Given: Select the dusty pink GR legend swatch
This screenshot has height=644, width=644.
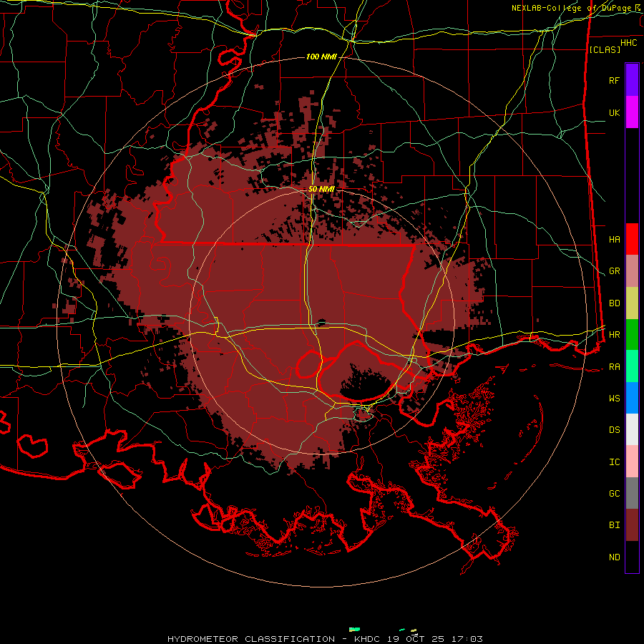Looking at the screenshot, I should 632,271.
